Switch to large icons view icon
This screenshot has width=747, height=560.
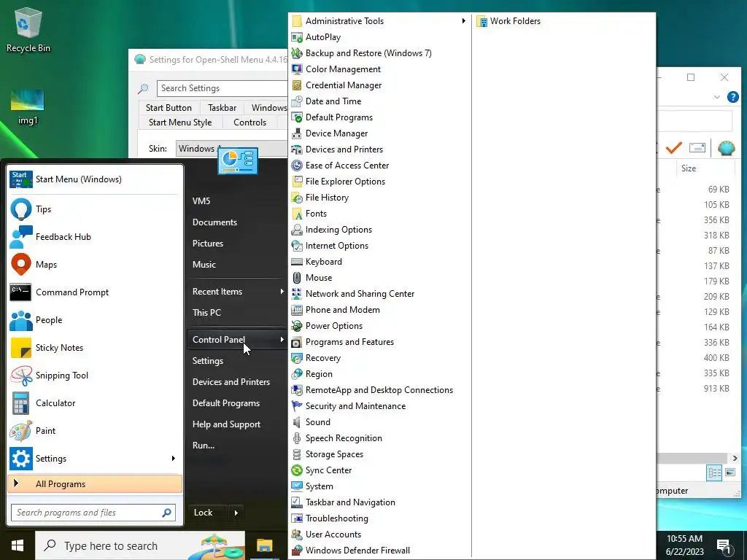pyautogui.click(x=729, y=472)
